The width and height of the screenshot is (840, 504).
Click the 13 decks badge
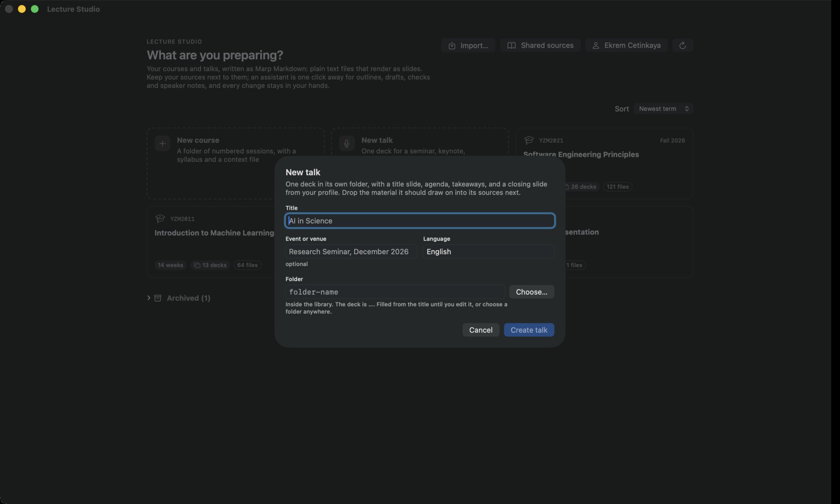click(x=210, y=265)
